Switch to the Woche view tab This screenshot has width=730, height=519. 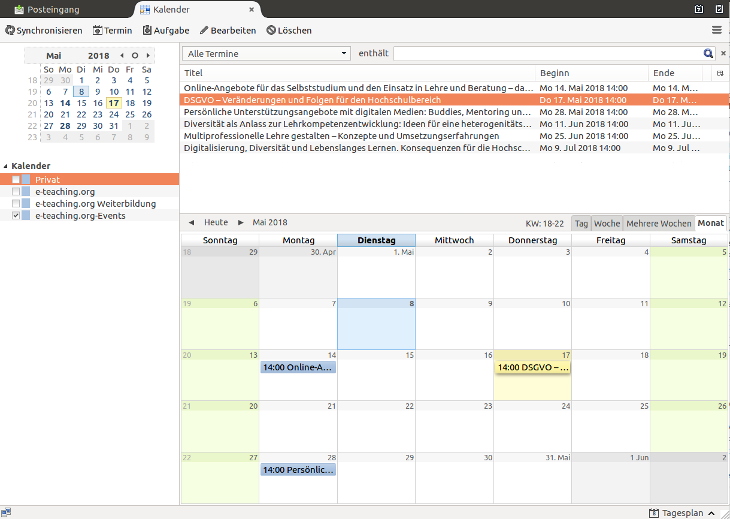click(x=607, y=223)
